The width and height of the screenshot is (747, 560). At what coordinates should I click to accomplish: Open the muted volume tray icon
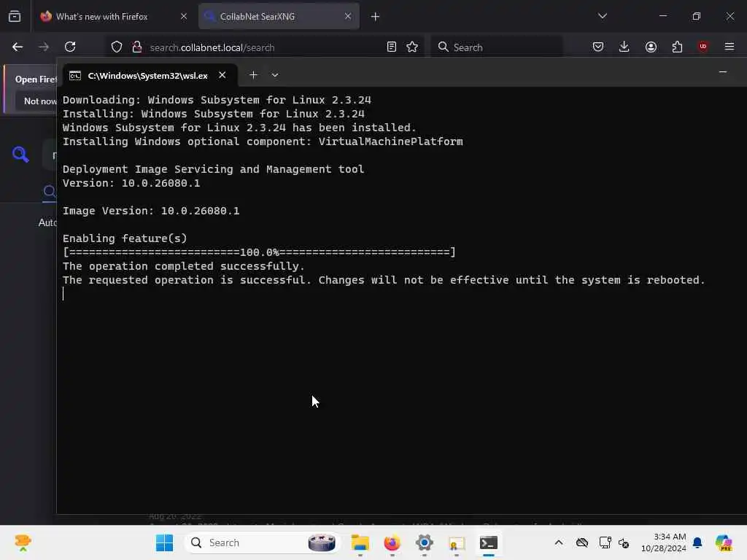point(624,542)
